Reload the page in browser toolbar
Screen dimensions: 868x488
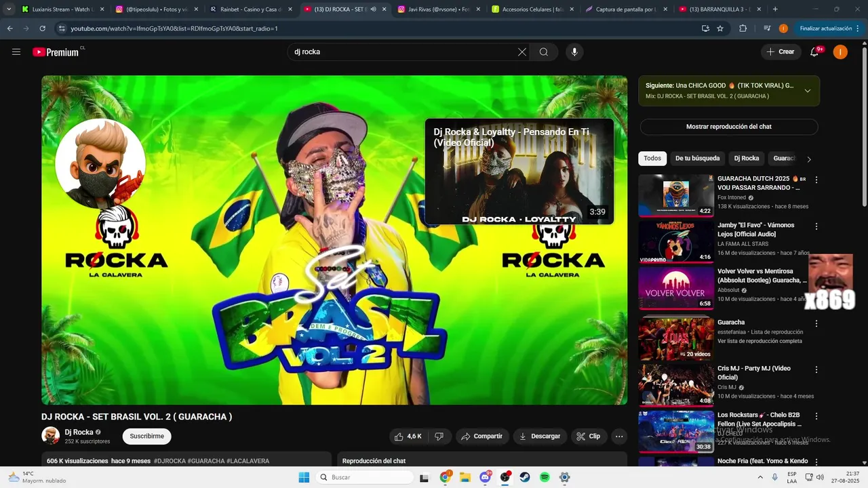(42, 28)
